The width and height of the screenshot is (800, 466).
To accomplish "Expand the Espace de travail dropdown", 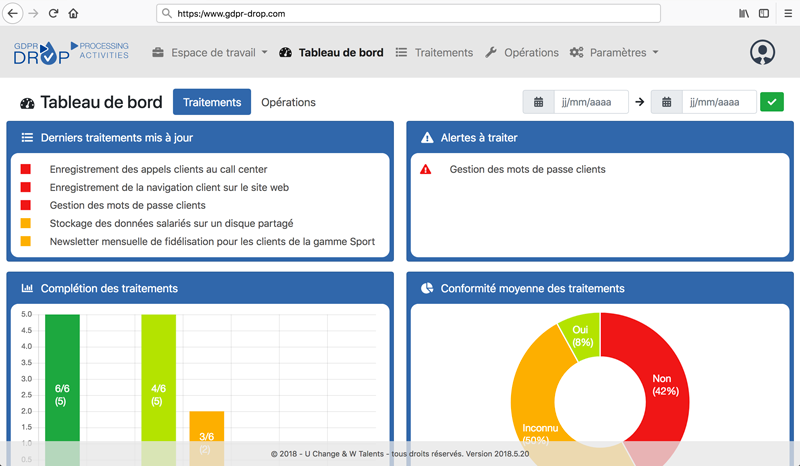I will point(264,52).
